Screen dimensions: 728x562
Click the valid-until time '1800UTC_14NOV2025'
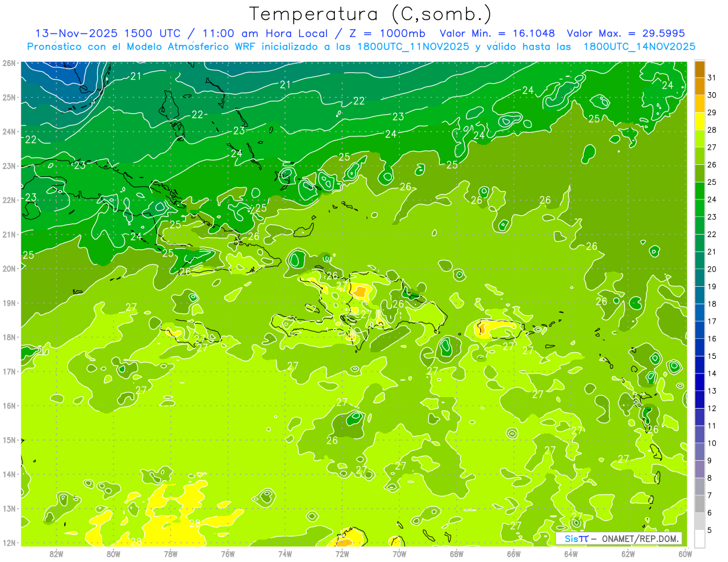coord(639,47)
